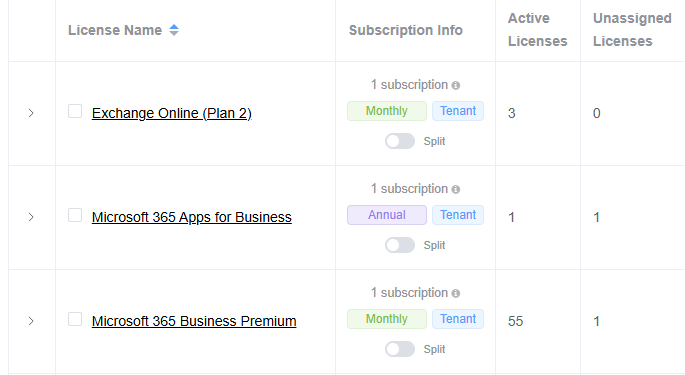Click the info icon beside Business Premium subscription count
The height and width of the screenshot is (375, 685).
(x=456, y=293)
